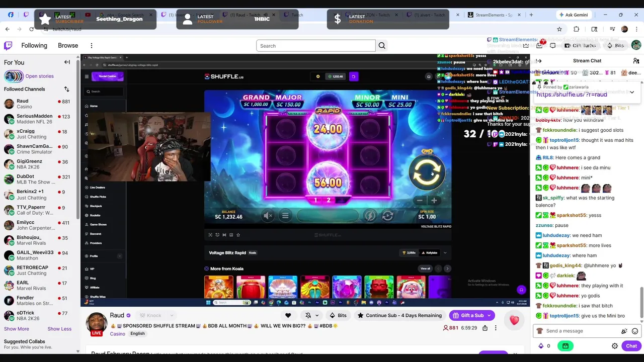This screenshot has width=644, height=362.
Task: Click the heart reaction bubble by the chat
Action: [514, 320]
